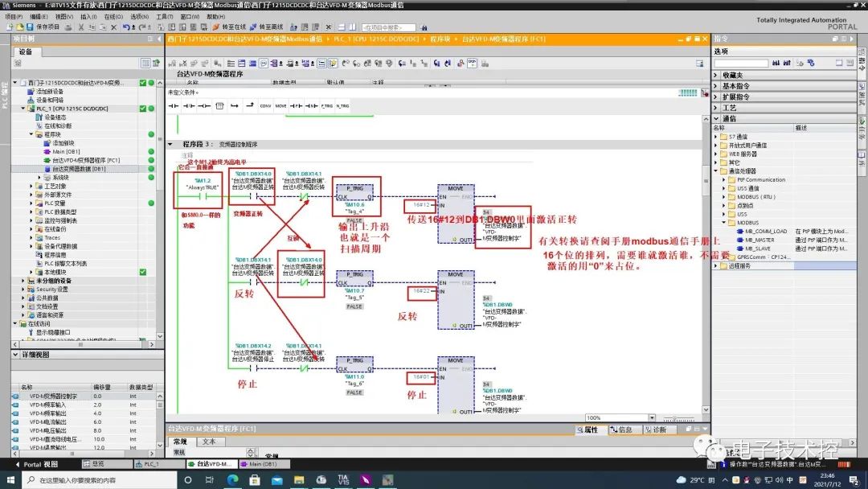Insert an empty box from favorites bar

tap(219, 106)
